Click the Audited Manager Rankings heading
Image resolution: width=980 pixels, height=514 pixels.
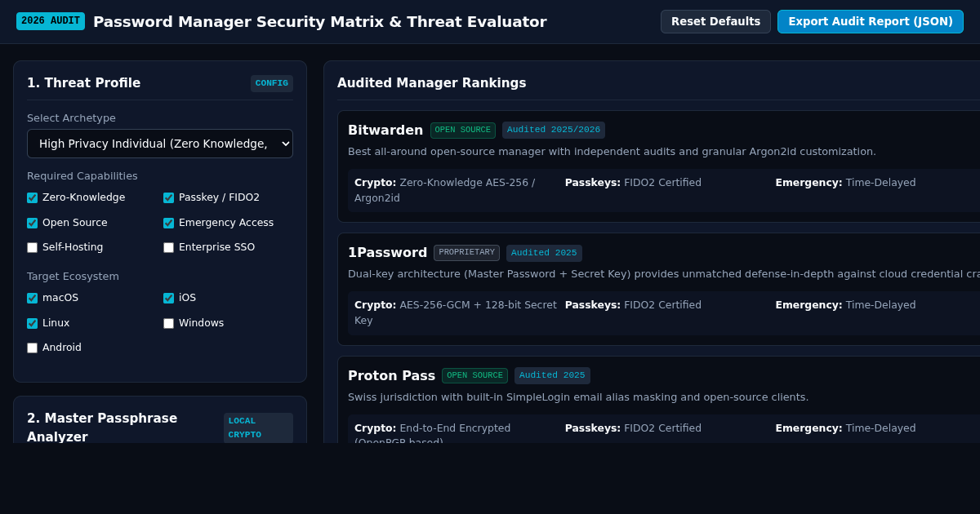432,83
